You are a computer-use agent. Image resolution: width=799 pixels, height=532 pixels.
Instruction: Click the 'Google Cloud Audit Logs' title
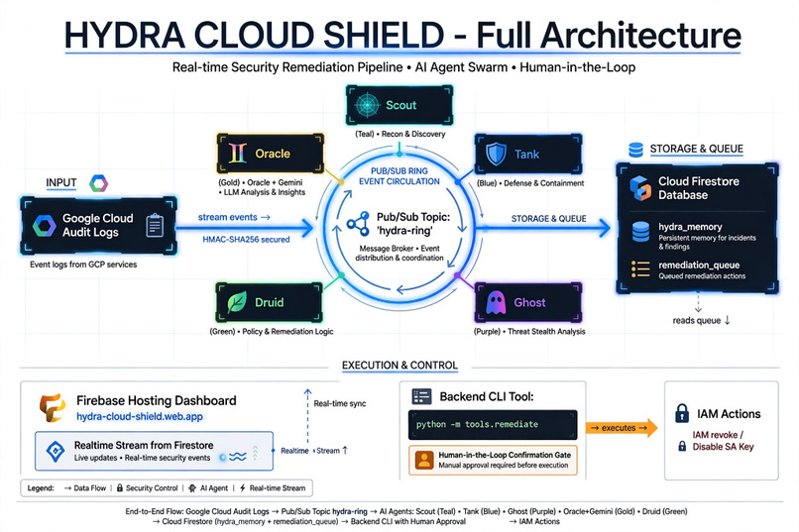98,225
